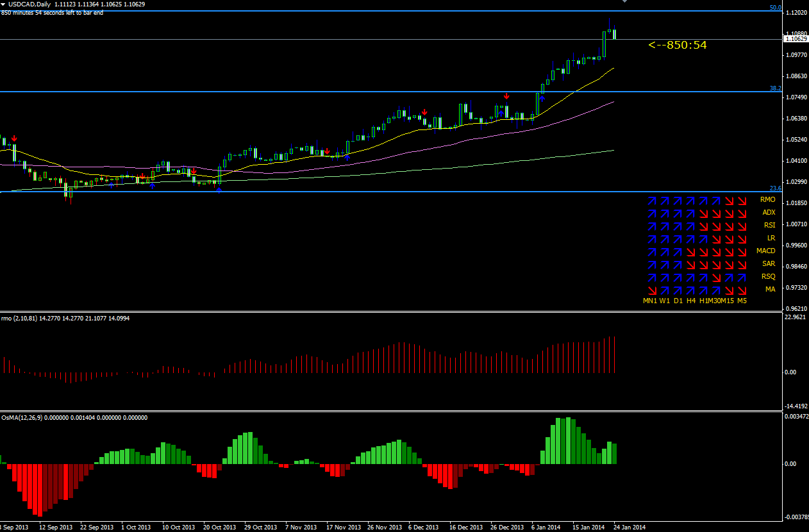This screenshot has width=809, height=532.
Task: Click the RSI row W1 blue up arrow
Action: point(665,226)
